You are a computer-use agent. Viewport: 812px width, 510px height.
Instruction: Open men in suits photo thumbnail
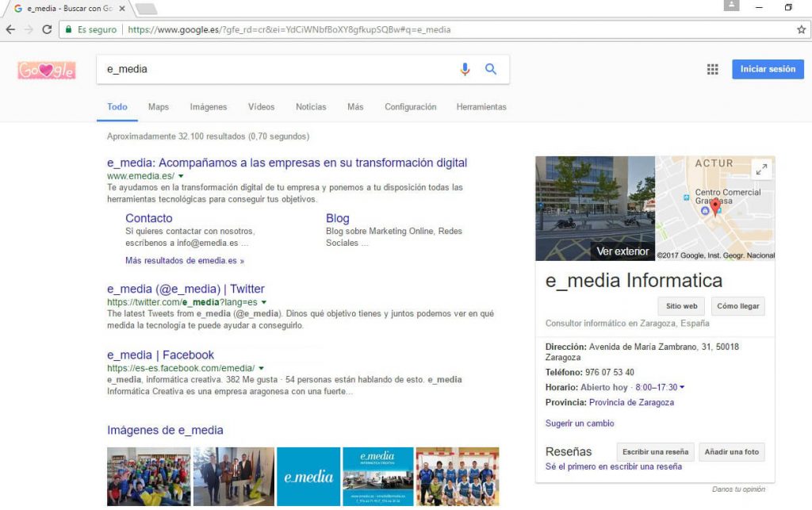234,477
